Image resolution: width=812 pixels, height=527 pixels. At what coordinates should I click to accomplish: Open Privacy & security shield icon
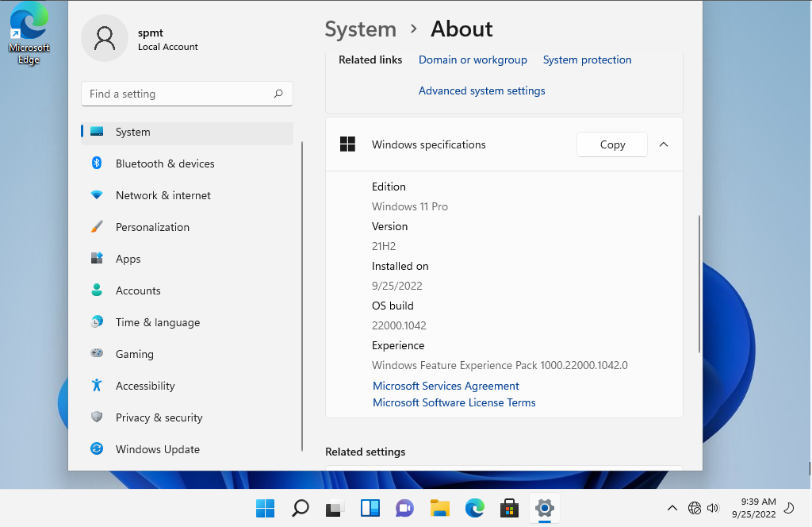point(97,417)
